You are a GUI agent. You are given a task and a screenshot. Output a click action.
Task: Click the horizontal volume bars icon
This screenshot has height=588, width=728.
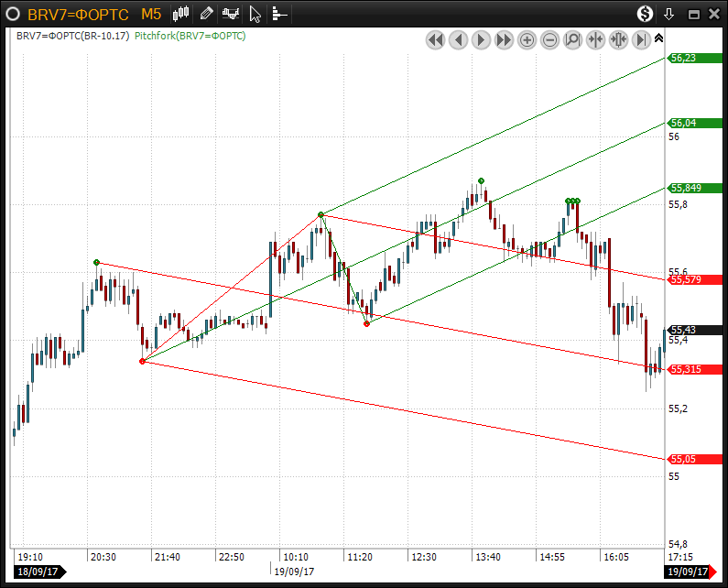coord(279,14)
